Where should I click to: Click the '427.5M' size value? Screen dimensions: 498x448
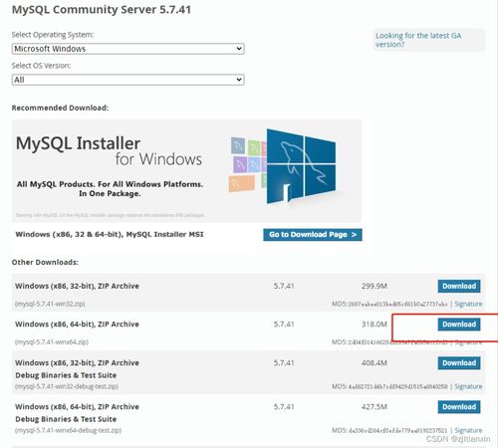click(x=374, y=407)
